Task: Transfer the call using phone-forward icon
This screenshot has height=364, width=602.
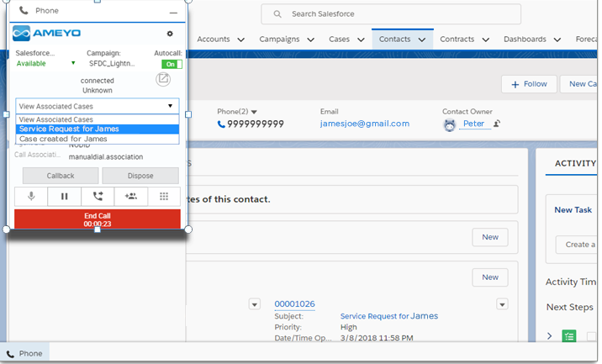Action: click(x=98, y=196)
